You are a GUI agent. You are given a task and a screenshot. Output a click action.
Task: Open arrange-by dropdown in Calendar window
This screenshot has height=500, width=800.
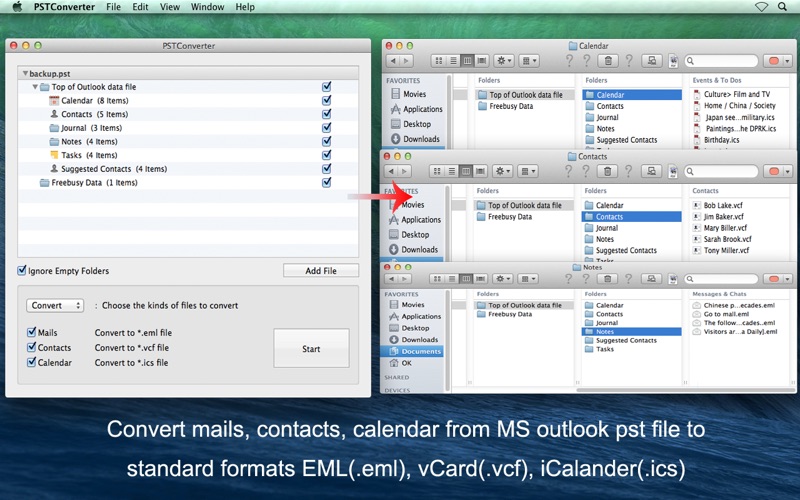[529, 61]
